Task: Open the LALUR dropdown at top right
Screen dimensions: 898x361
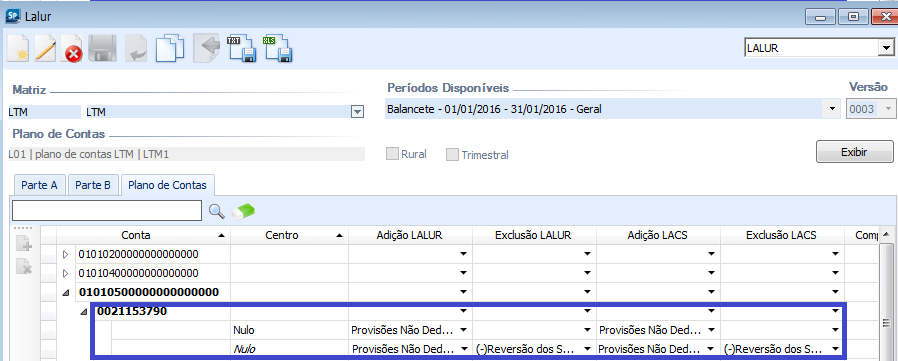Action: [883, 49]
